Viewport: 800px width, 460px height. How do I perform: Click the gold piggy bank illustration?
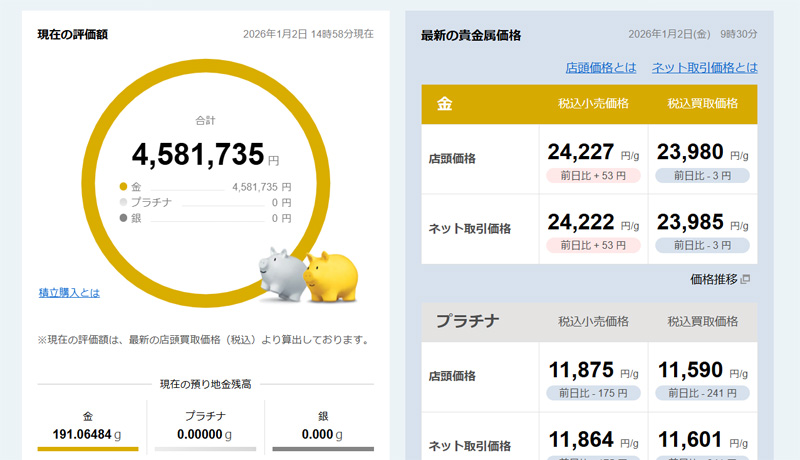click(330, 276)
